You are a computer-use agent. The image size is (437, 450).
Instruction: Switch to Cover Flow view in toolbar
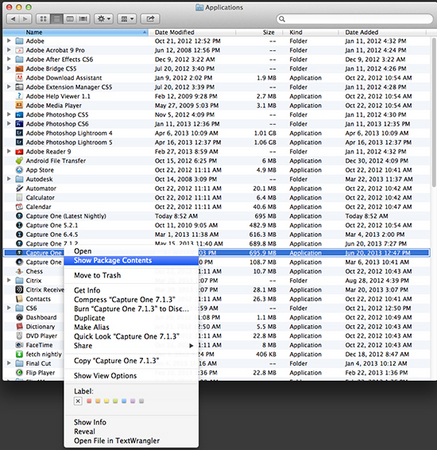[83, 19]
